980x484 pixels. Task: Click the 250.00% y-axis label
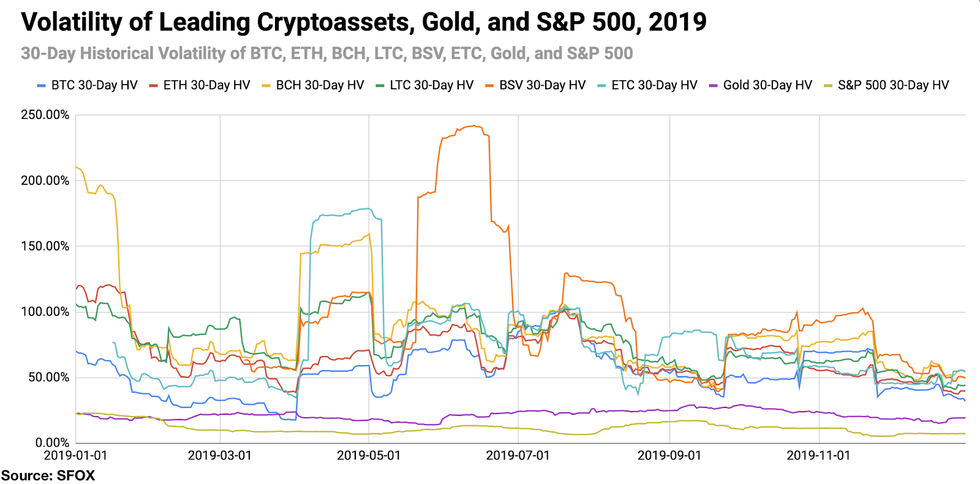point(45,115)
